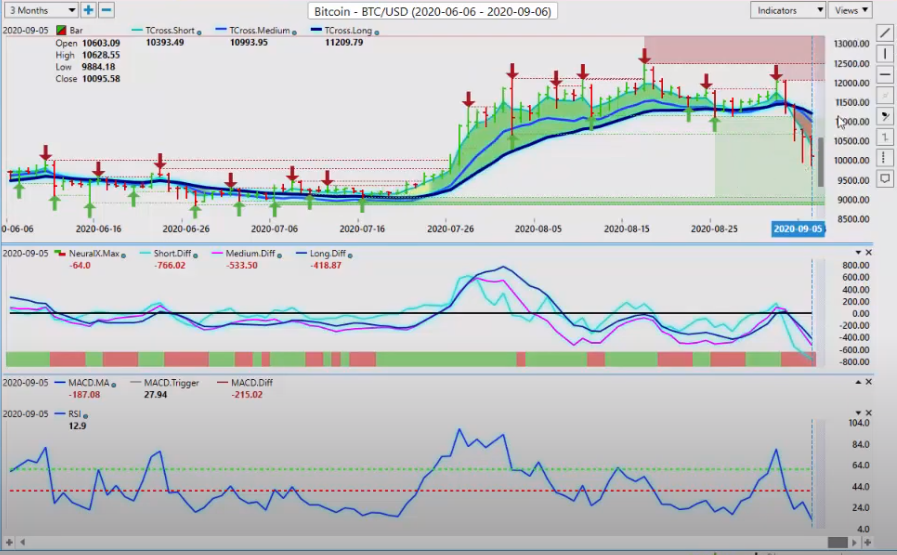Click the Medium.Diff legend label
The width and height of the screenshot is (897, 555).
251,253
